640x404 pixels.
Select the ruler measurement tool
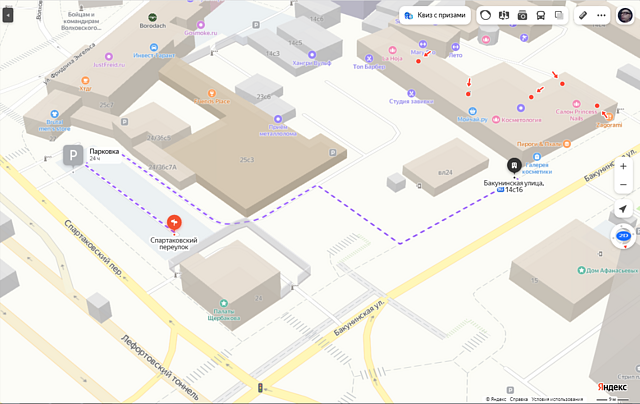coord(583,16)
